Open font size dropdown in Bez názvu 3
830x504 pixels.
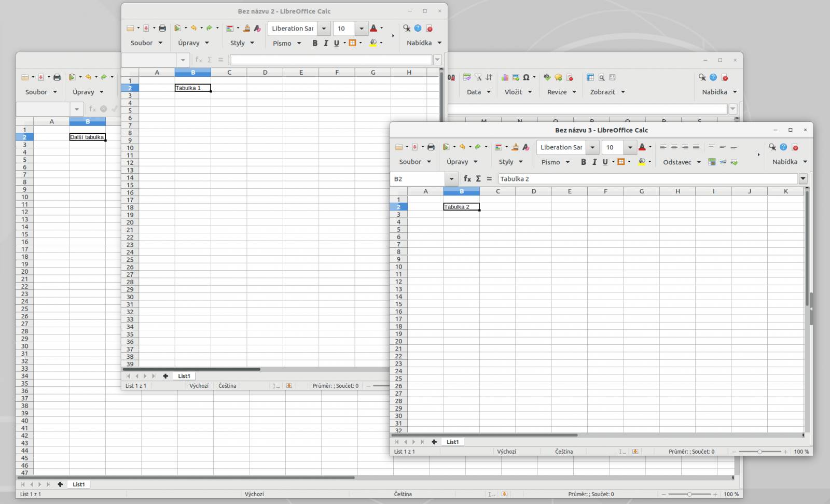tap(630, 147)
